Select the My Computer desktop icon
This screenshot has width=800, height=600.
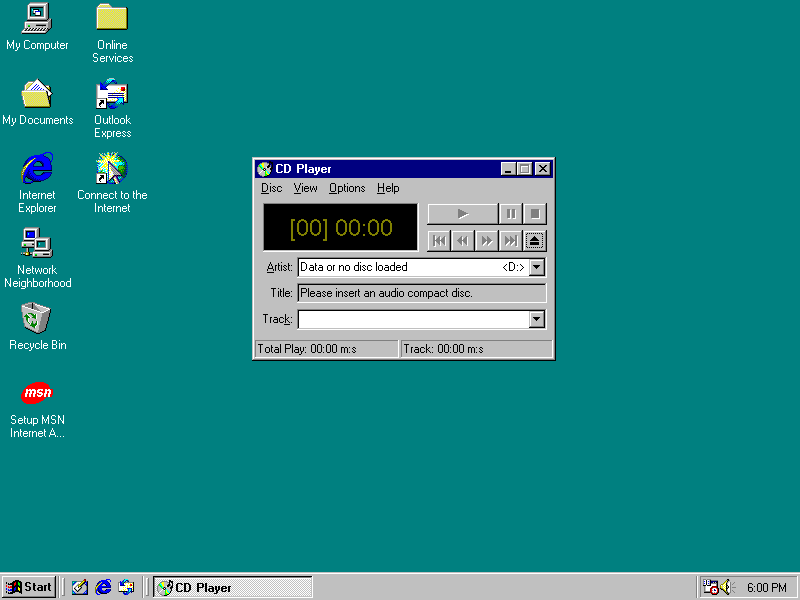point(37,27)
